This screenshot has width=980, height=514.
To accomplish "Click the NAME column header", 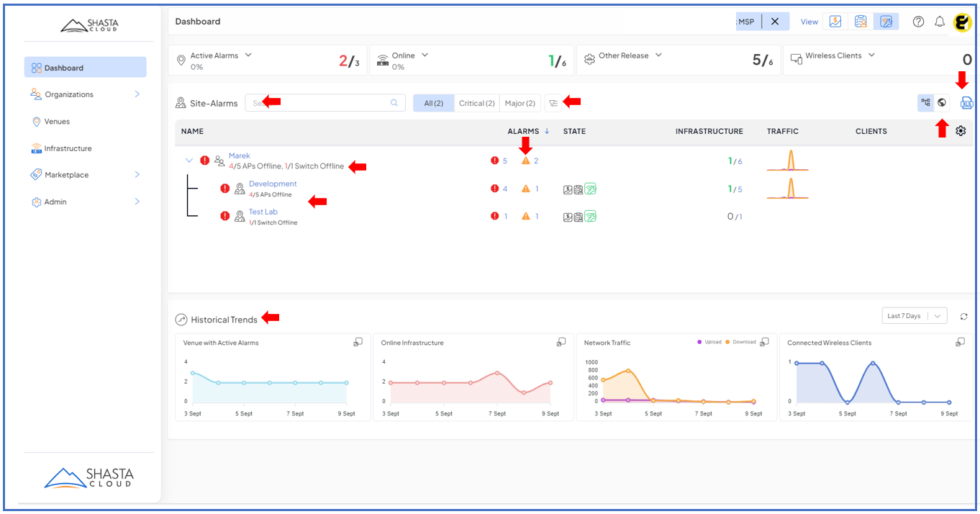I will (x=192, y=131).
